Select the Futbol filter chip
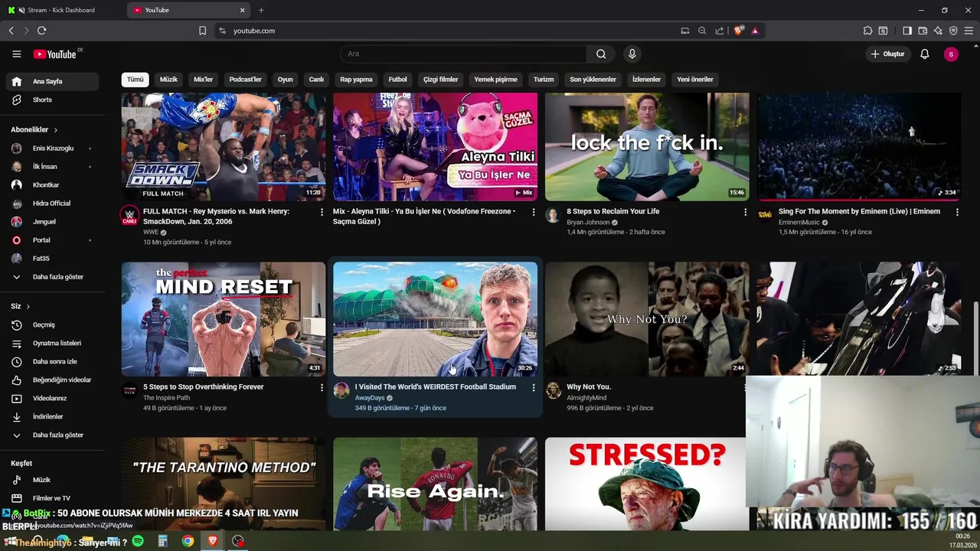980x551 pixels. 397,80
